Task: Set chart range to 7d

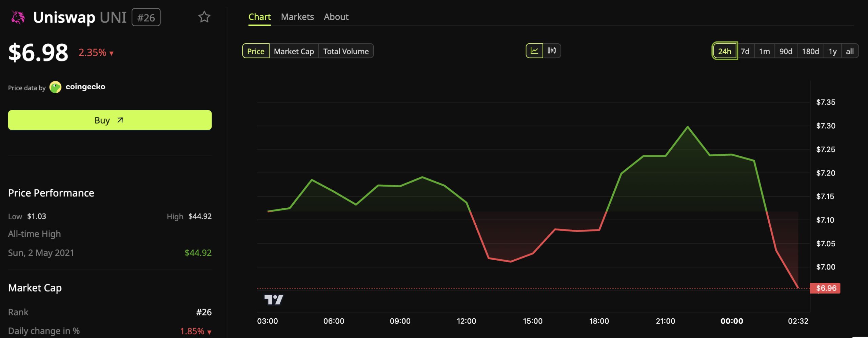Action: pos(745,51)
